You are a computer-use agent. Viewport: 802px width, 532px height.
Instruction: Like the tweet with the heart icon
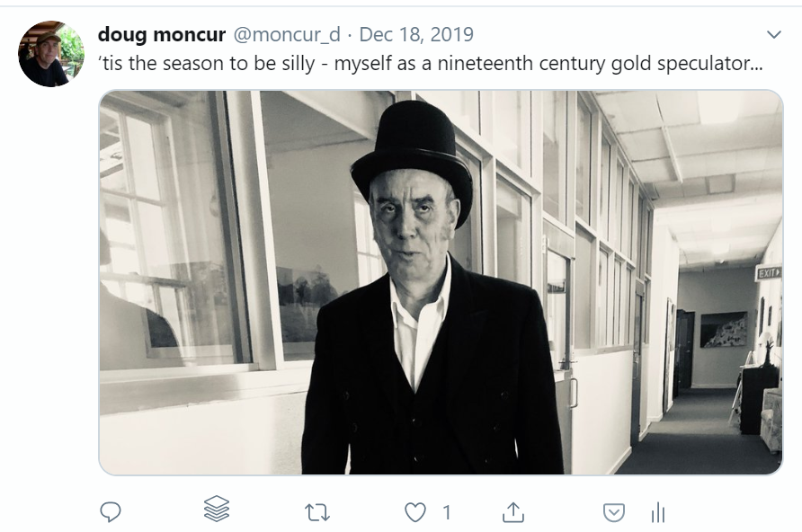click(x=414, y=512)
